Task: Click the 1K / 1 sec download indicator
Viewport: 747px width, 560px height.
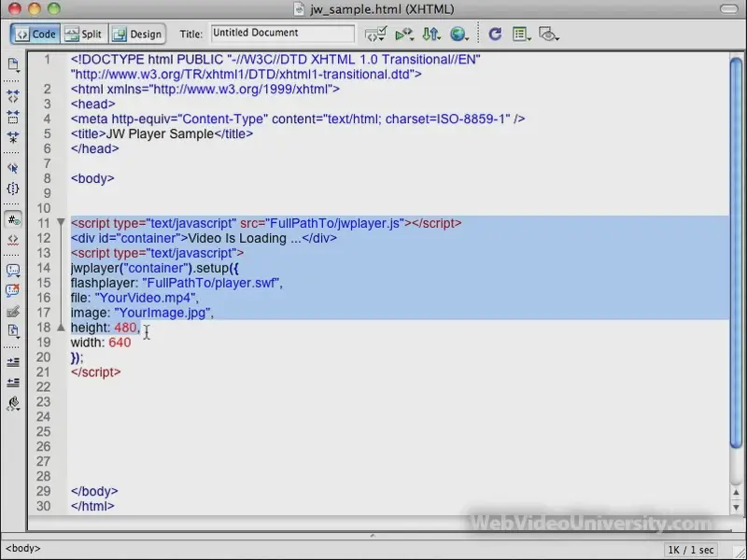Action: (x=691, y=550)
